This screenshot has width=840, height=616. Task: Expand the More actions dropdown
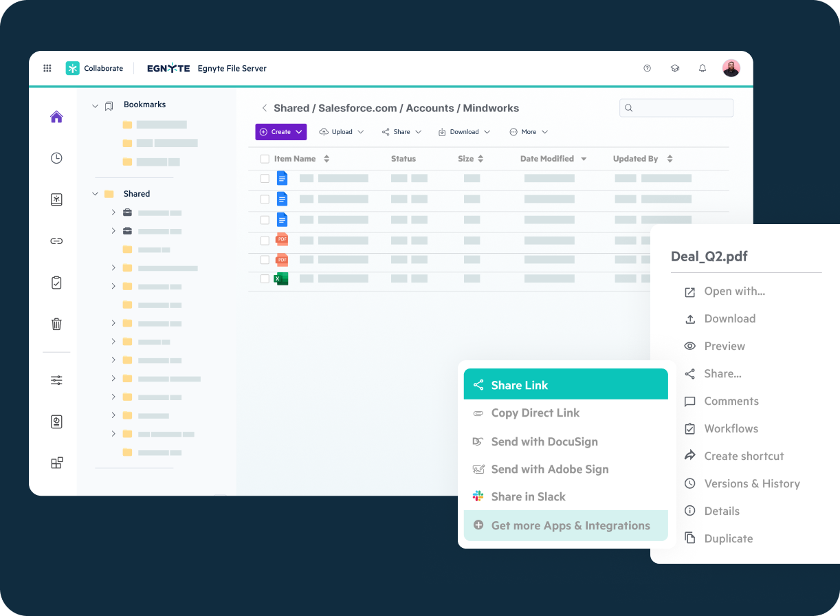(x=528, y=132)
